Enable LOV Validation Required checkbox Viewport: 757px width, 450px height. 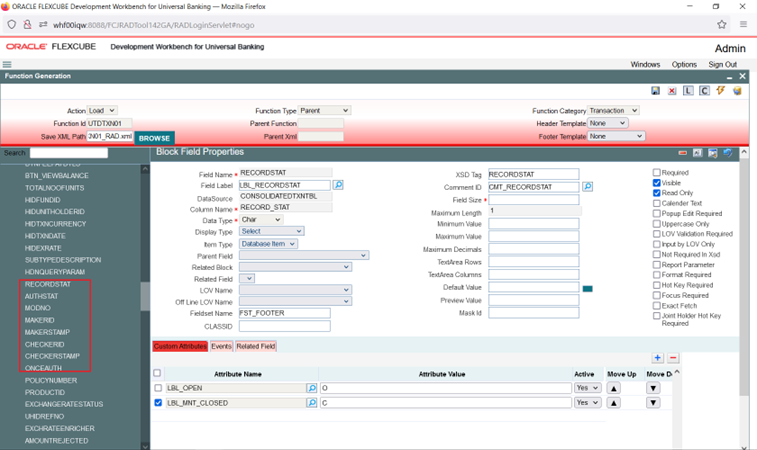click(x=657, y=234)
